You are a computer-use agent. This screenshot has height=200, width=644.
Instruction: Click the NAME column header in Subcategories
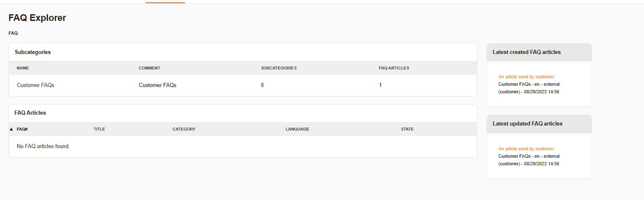tap(23, 68)
